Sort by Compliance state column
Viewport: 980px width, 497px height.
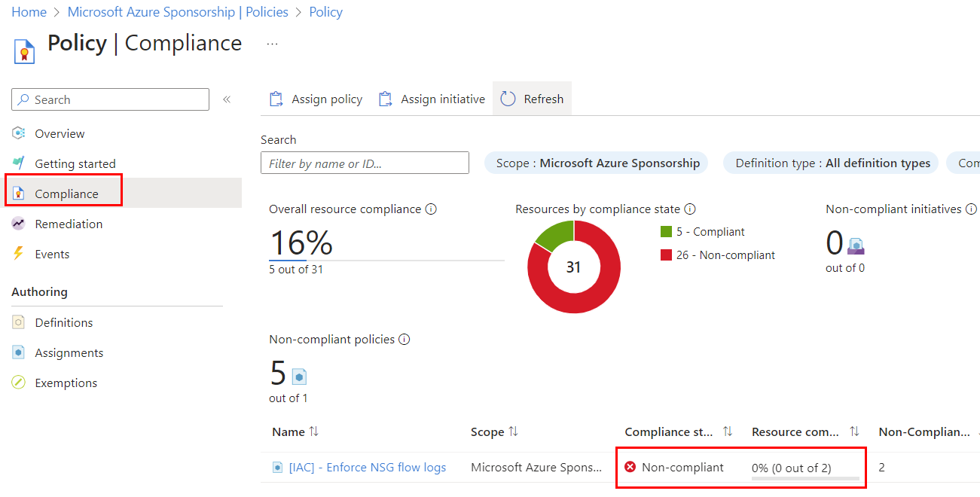point(727,431)
